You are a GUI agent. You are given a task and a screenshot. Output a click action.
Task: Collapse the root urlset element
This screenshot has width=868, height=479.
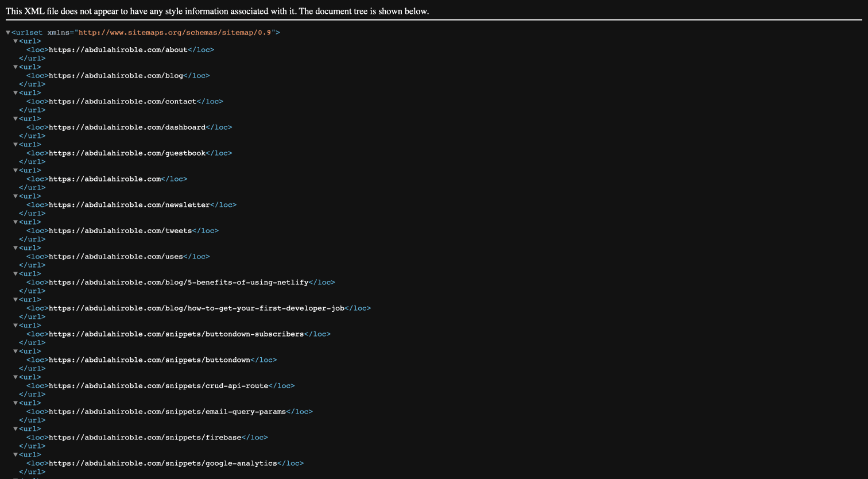[x=7, y=32]
